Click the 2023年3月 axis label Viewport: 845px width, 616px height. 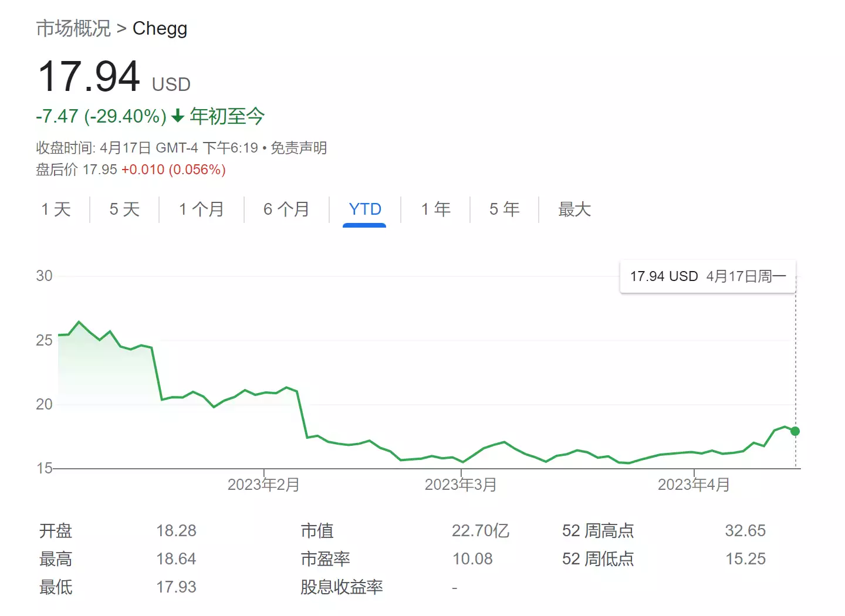461,485
